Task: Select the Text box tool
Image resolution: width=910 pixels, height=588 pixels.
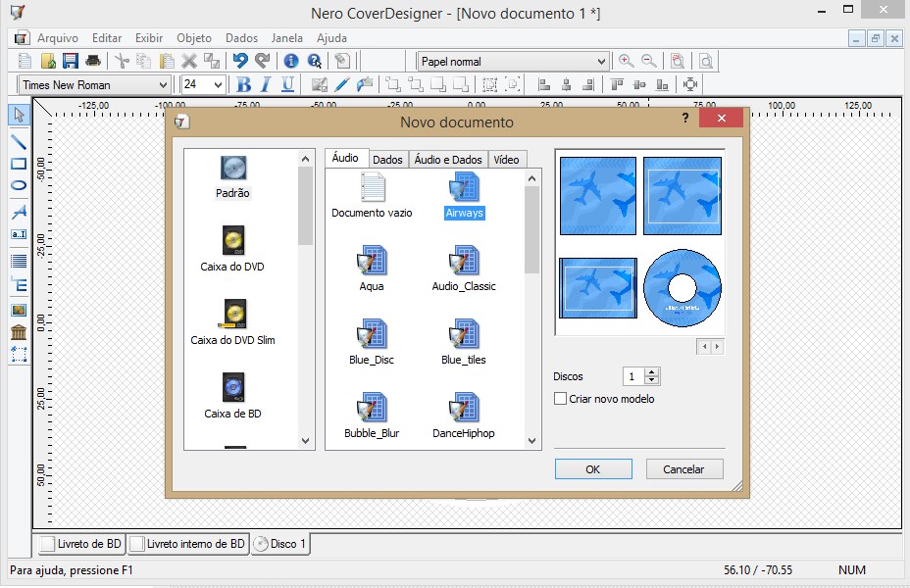Action: click(x=19, y=234)
